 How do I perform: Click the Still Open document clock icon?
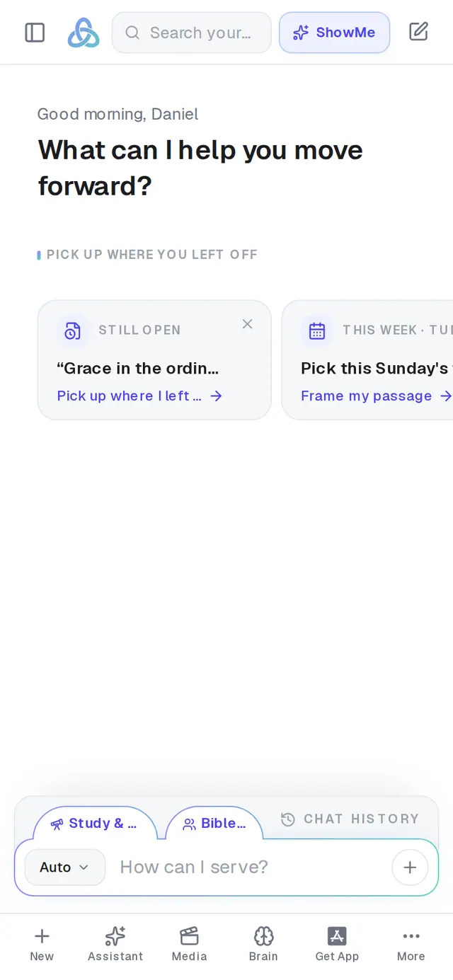[x=73, y=330]
